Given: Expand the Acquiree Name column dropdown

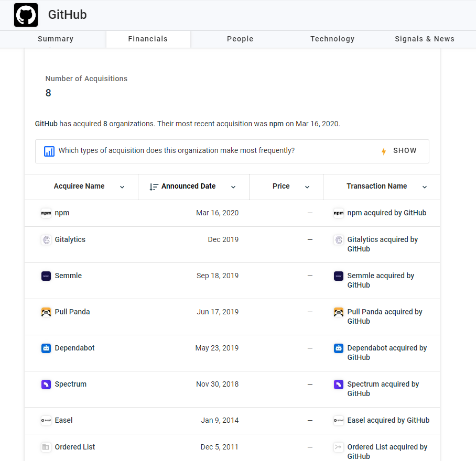Looking at the screenshot, I should click(x=122, y=187).
